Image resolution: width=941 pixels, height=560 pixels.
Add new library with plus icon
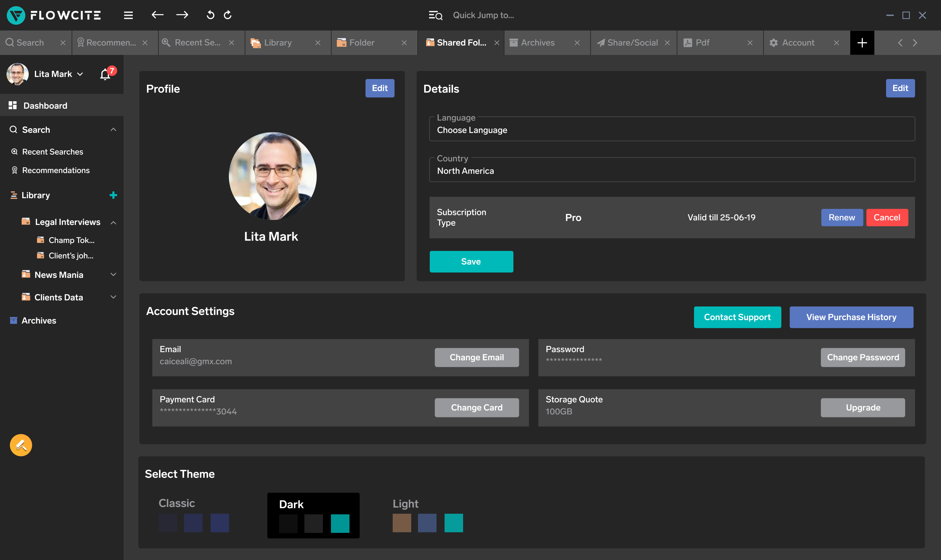[x=113, y=195]
